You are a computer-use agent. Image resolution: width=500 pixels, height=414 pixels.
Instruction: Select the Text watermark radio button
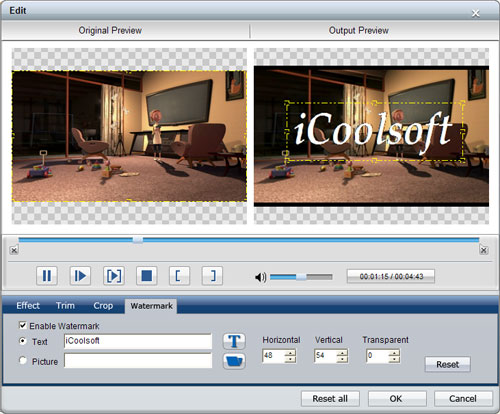pyautogui.click(x=23, y=341)
